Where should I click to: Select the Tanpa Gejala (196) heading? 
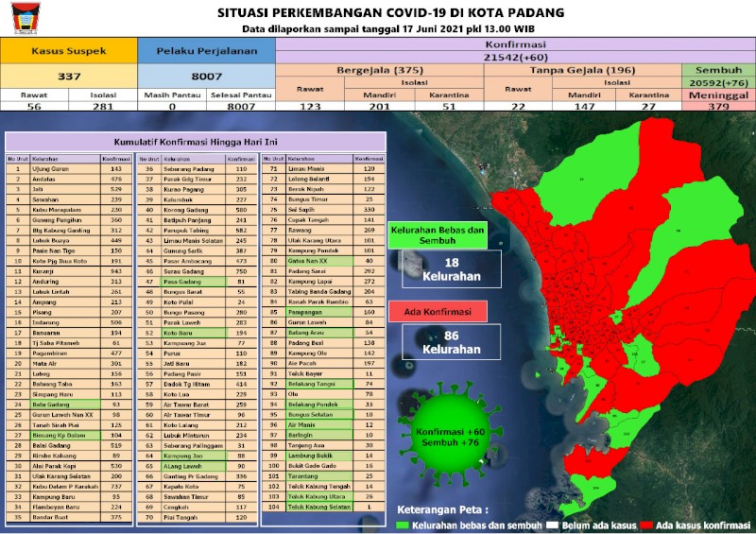[582, 70]
